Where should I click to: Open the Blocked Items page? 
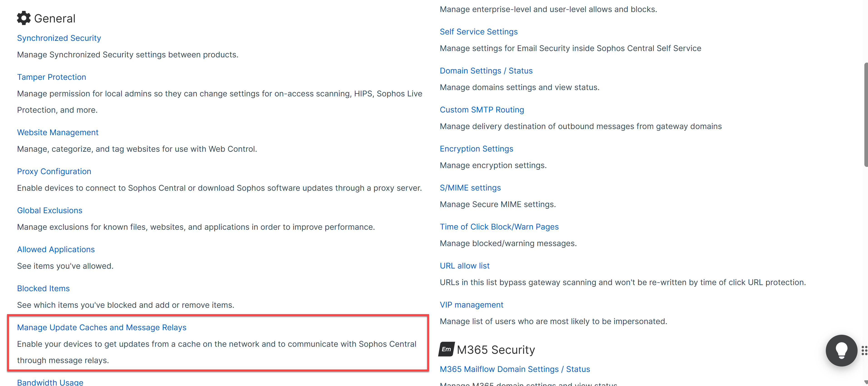tap(43, 289)
